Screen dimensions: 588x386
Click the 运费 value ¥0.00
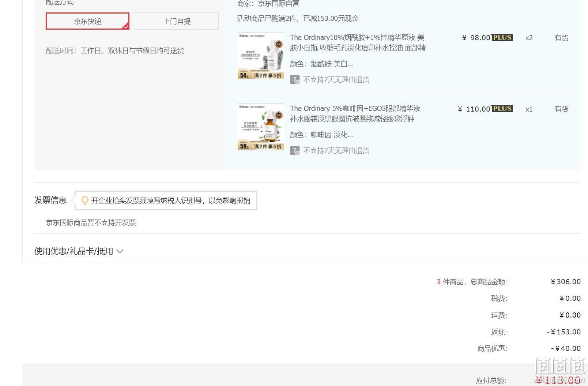tap(570, 315)
